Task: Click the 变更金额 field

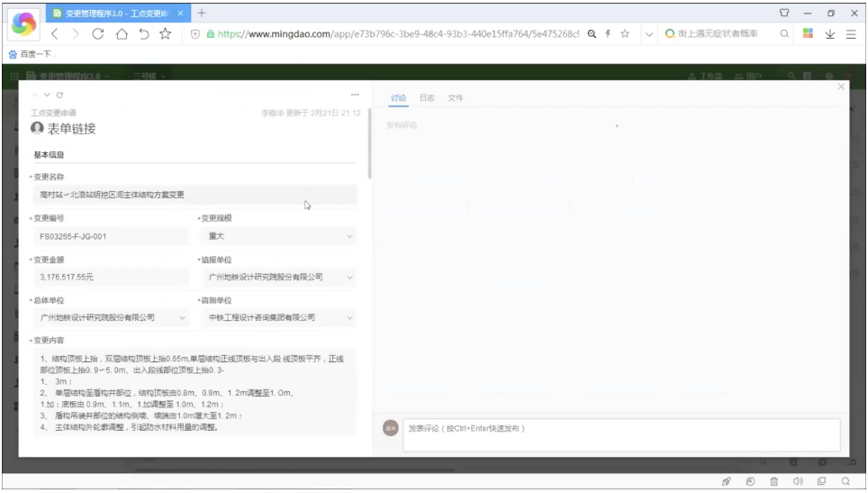Action: [111, 277]
